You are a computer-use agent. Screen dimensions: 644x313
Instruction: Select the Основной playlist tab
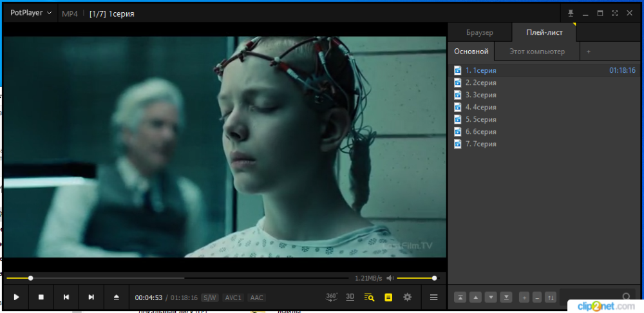pyautogui.click(x=471, y=52)
